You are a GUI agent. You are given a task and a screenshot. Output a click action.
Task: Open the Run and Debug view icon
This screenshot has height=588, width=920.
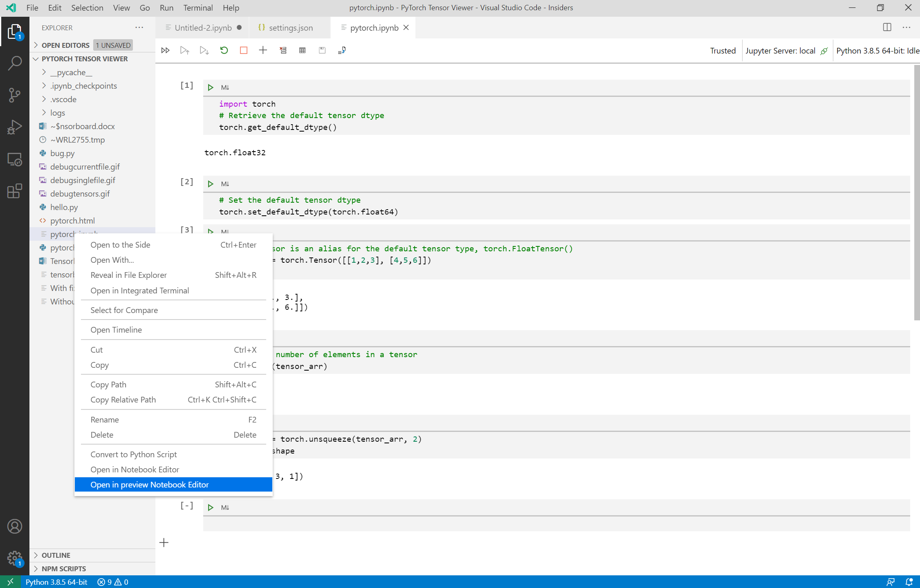pos(15,127)
